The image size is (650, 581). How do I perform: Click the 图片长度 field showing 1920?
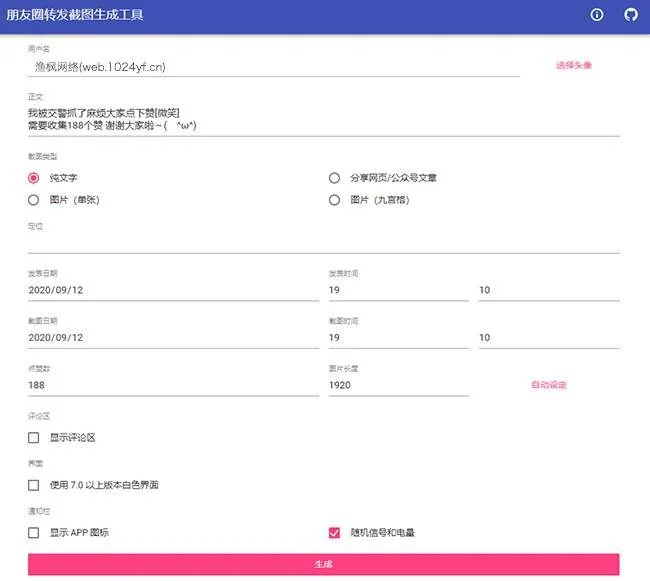point(398,385)
